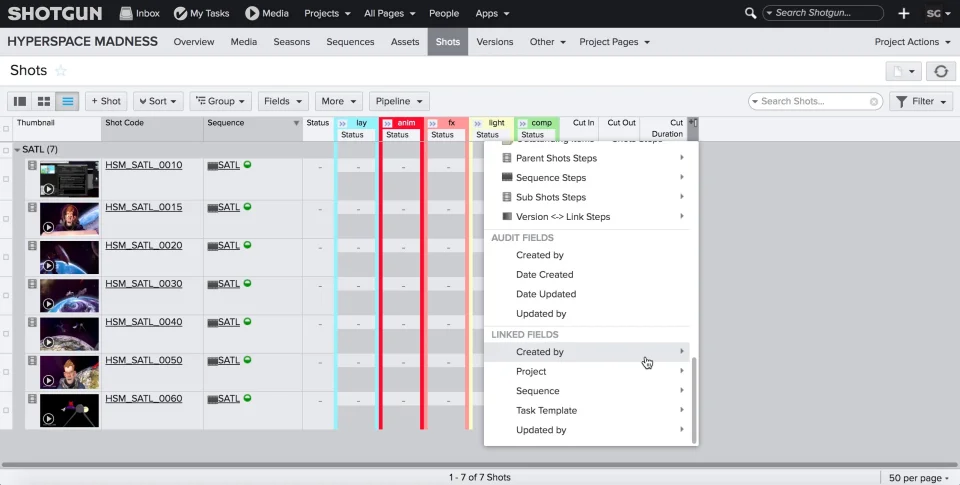The width and height of the screenshot is (960, 485).
Task: Expand the fx pipeline step arrows
Action: tap(432, 124)
